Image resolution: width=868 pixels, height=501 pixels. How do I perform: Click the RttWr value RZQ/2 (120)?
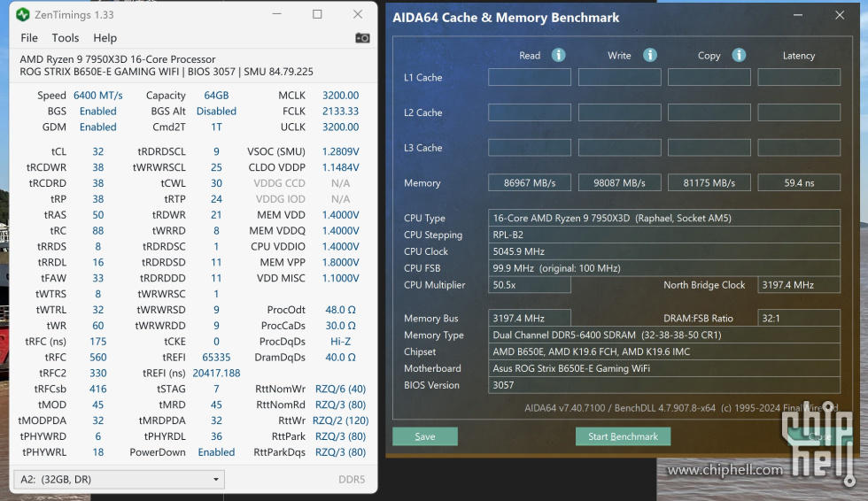point(340,420)
